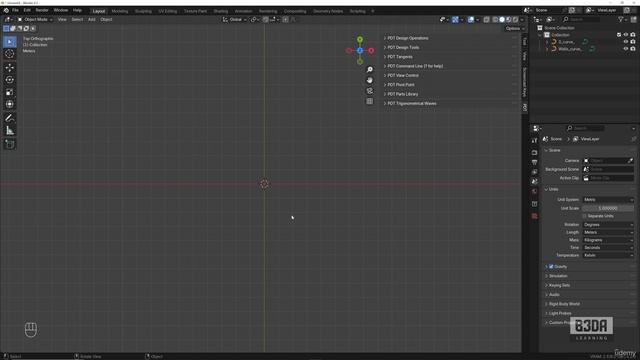Open the Unit System Metric dropdown
The width and height of the screenshot is (640, 360).
(x=608, y=200)
